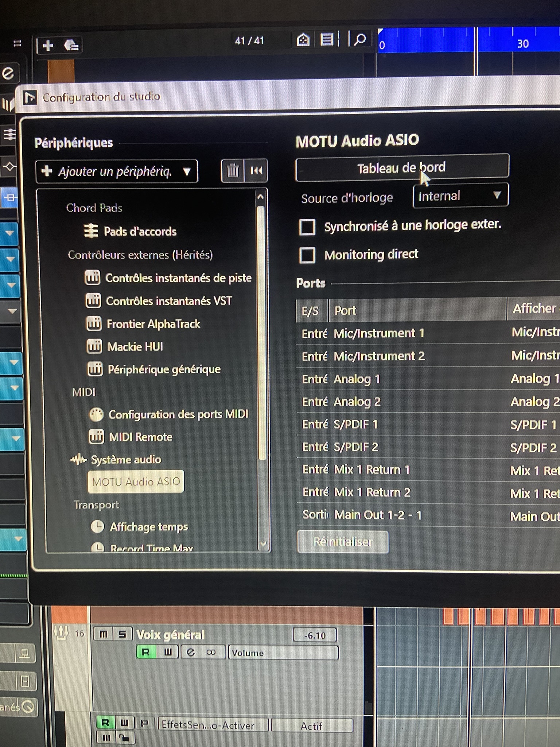Click the Cubase logo in the dialog title bar
Image resolution: width=560 pixels, height=747 pixels.
[30, 97]
